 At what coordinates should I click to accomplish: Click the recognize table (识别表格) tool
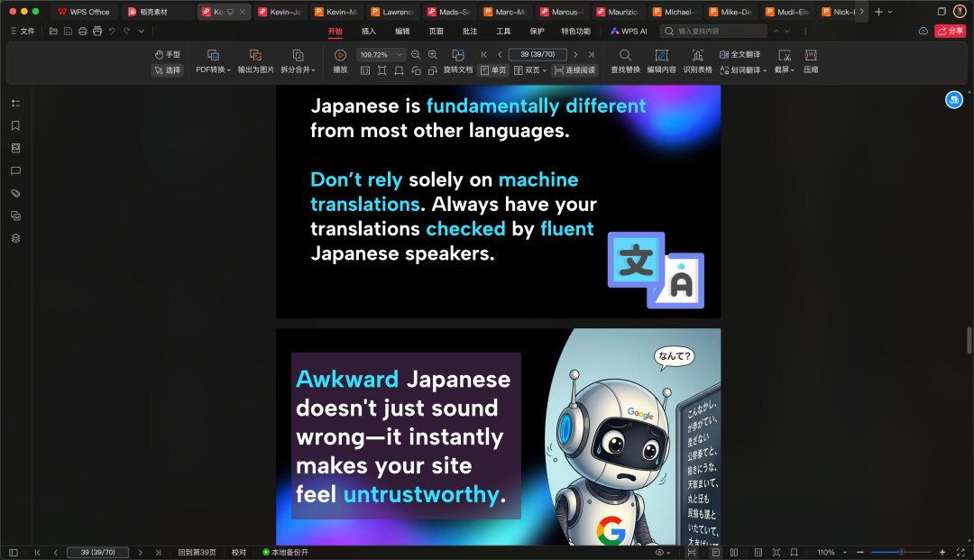click(697, 61)
